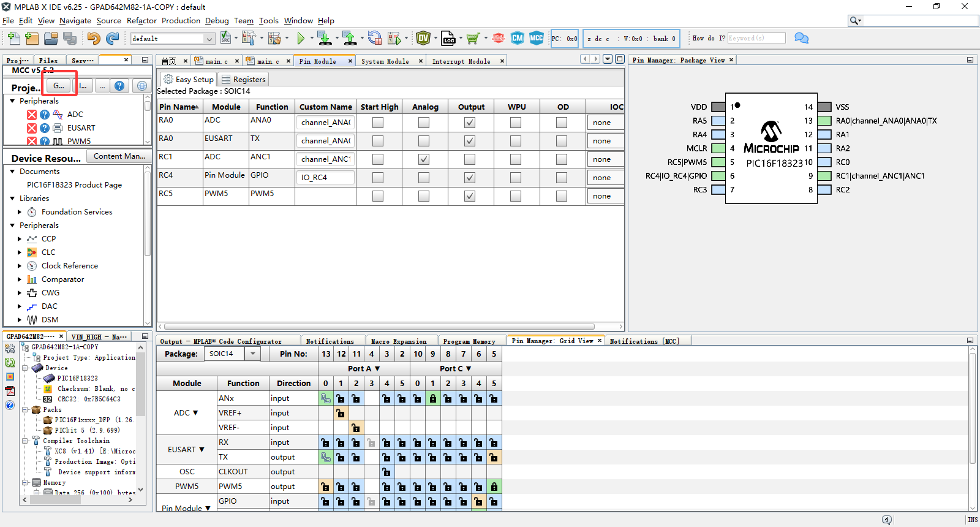Click the blue help button in MCC panel
This screenshot has width=980, height=527.
pos(119,86)
